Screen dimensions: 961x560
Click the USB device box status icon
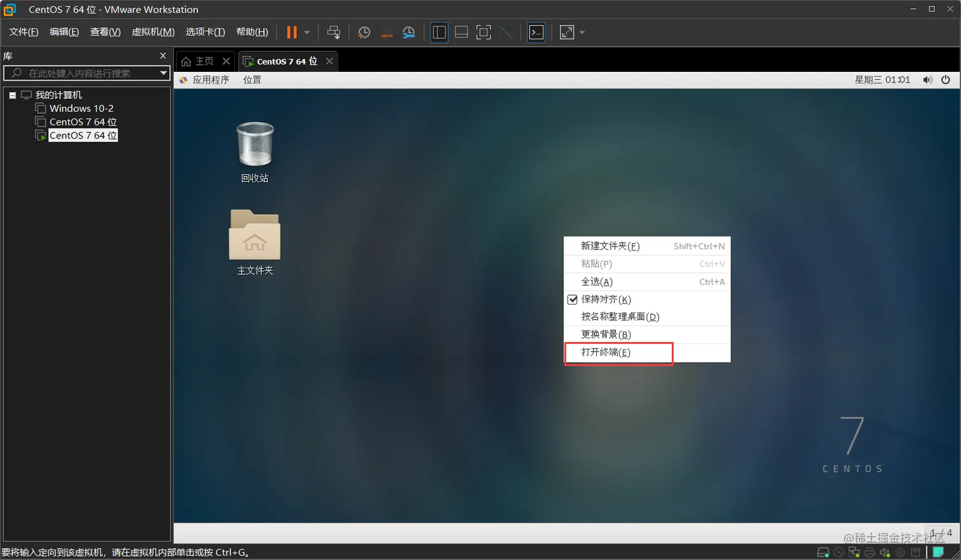coord(915,552)
